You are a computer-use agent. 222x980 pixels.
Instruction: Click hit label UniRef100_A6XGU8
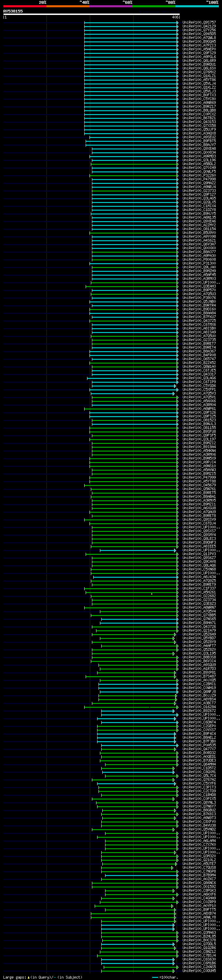(199, 508)
